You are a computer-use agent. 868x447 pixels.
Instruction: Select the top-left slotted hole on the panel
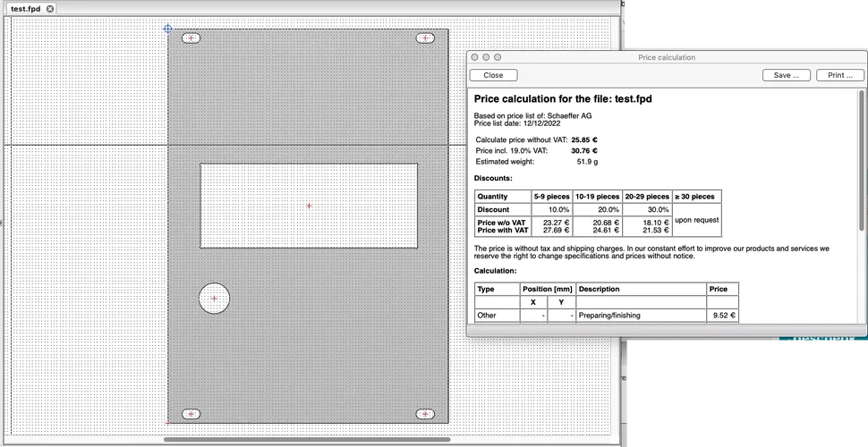coord(191,38)
